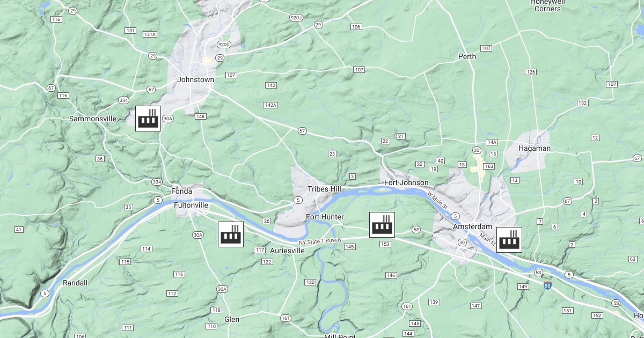Select the factory marker south of Fultonville
Screen dimensions: 644x338
coord(231,234)
